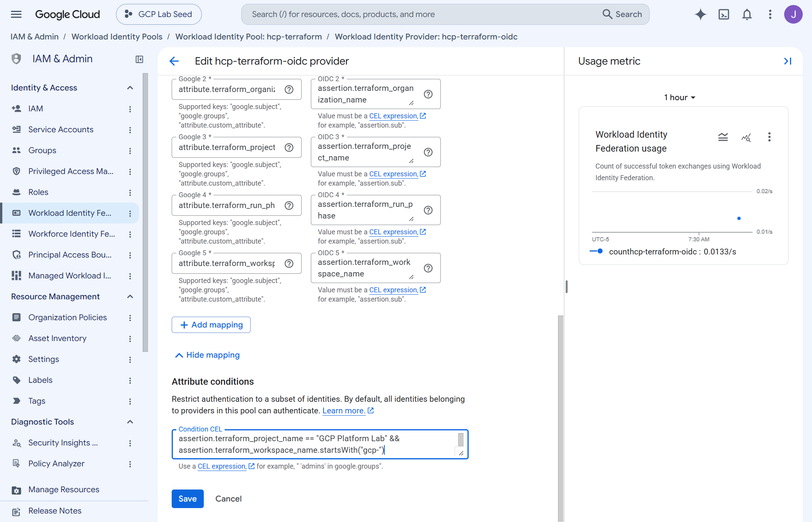The width and height of the screenshot is (812, 522).
Task: Navigate to IAM & Admin breadcrumb
Action: [x=34, y=37]
